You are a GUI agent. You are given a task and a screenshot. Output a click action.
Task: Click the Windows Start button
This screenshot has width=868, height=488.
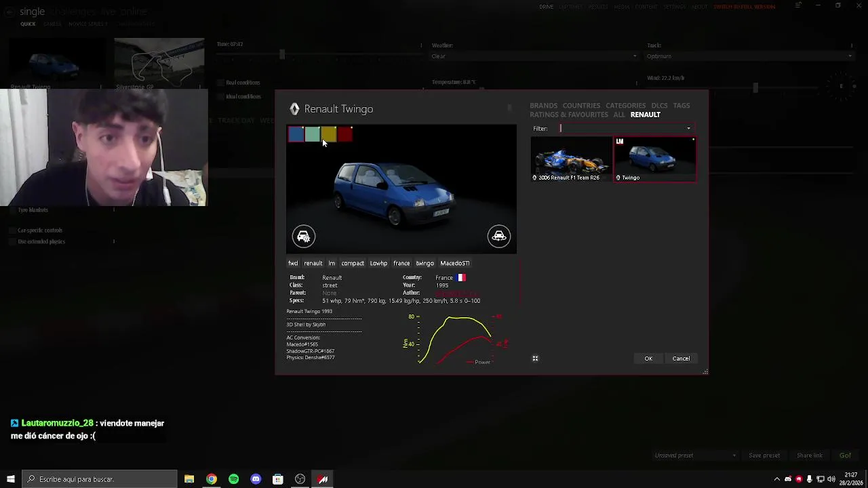pos(10,479)
